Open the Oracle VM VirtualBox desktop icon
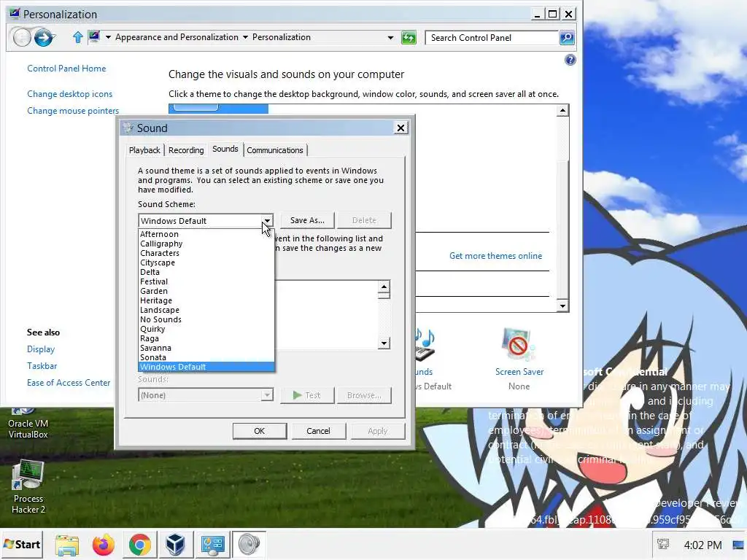 28,424
